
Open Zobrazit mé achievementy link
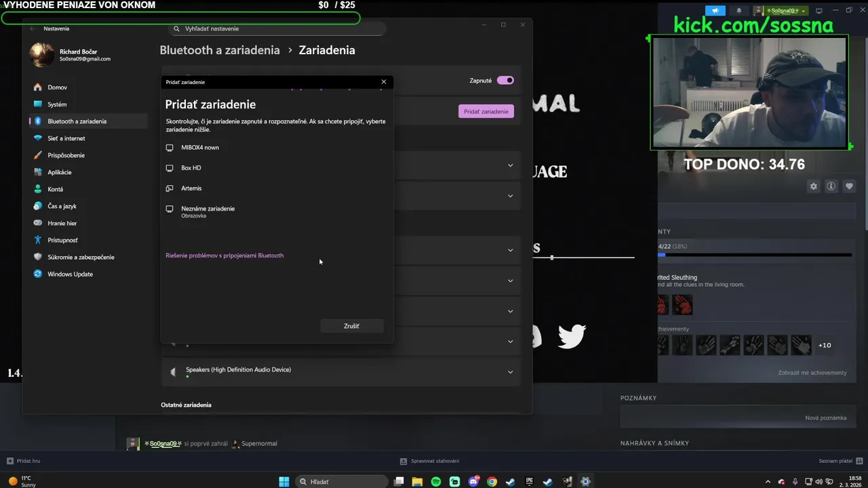point(812,373)
